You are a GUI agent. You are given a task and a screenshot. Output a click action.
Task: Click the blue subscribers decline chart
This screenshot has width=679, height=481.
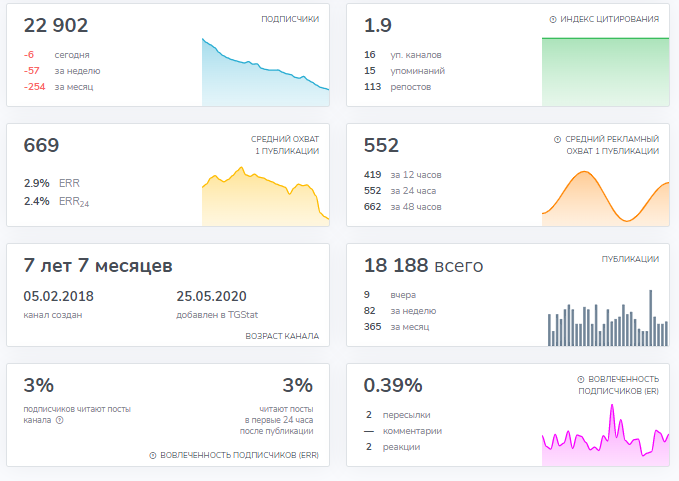point(265,78)
